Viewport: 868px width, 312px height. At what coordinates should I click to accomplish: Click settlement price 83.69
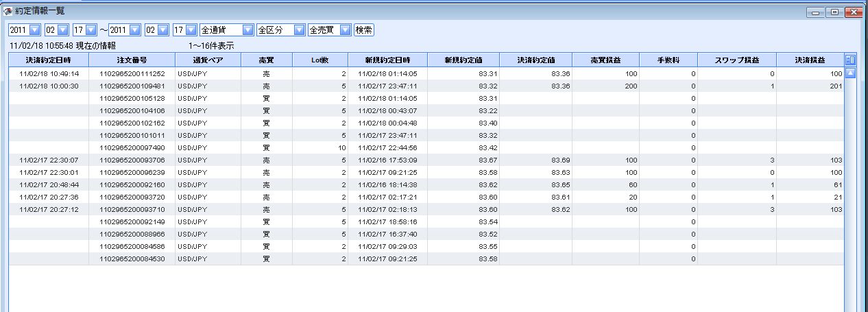click(x=560, y=160)
